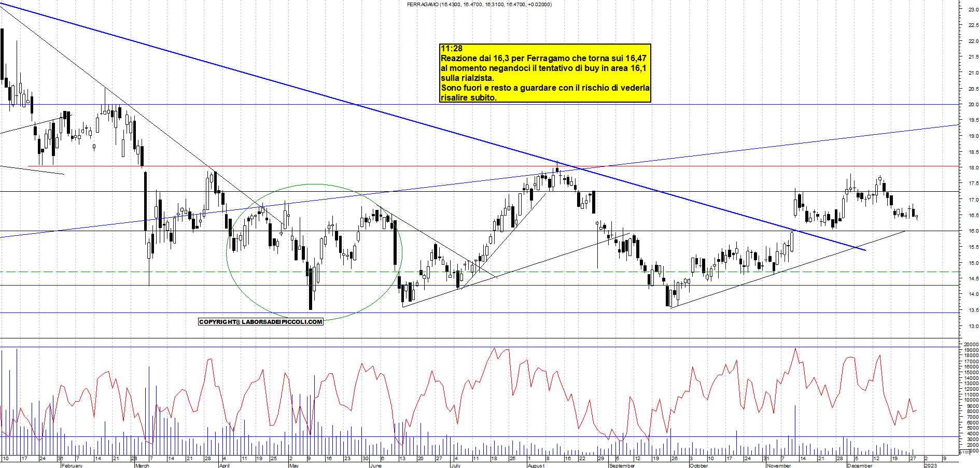980x468 pixels.
Task: Click the yellow 11:28 commentary note box
Action: coord(545,73)
